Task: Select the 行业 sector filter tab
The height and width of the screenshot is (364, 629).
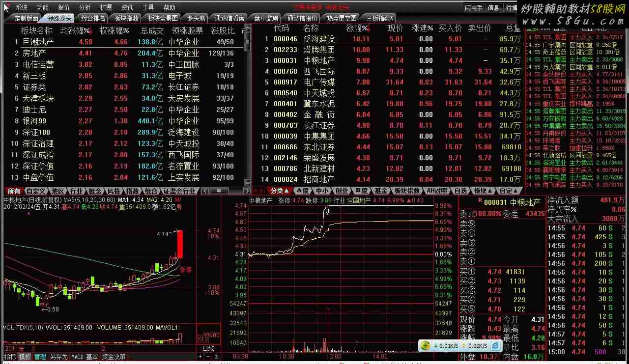Action: (x=76, y=191)
